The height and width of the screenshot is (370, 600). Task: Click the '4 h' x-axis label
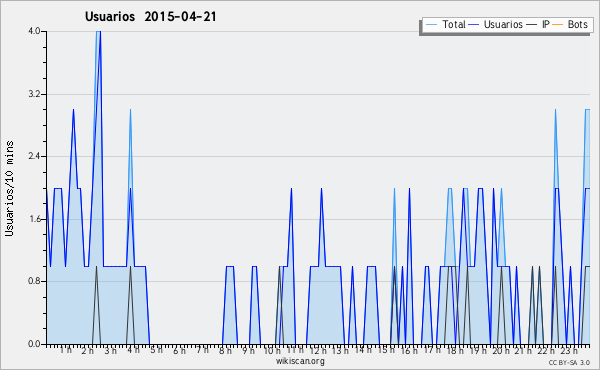click(134, 350)
